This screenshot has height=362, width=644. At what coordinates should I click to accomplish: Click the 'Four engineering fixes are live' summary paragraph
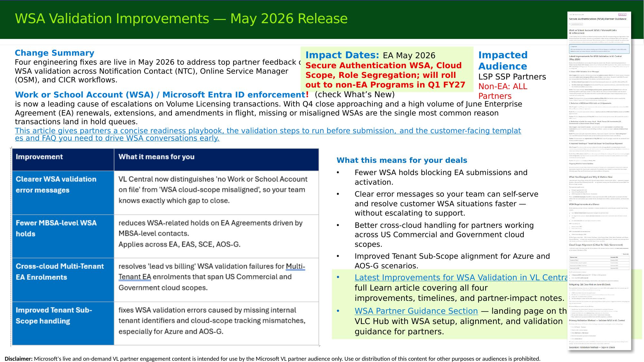[158, 71]
